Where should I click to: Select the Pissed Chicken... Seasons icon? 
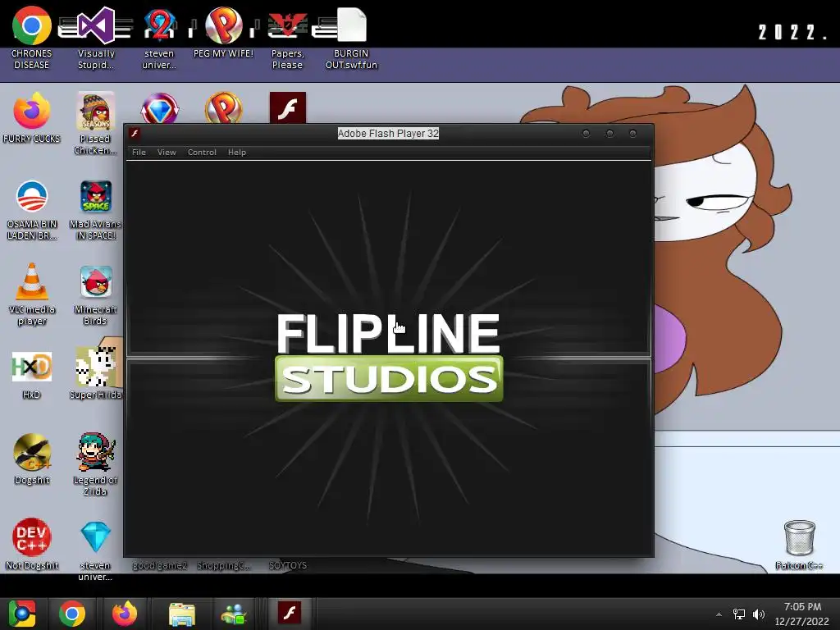[95, 123]
